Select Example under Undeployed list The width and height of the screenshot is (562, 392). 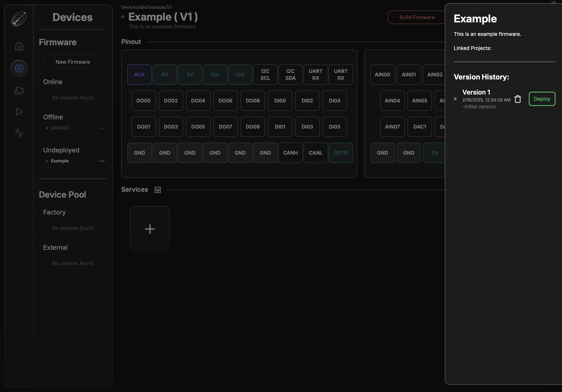click(60, 161)
